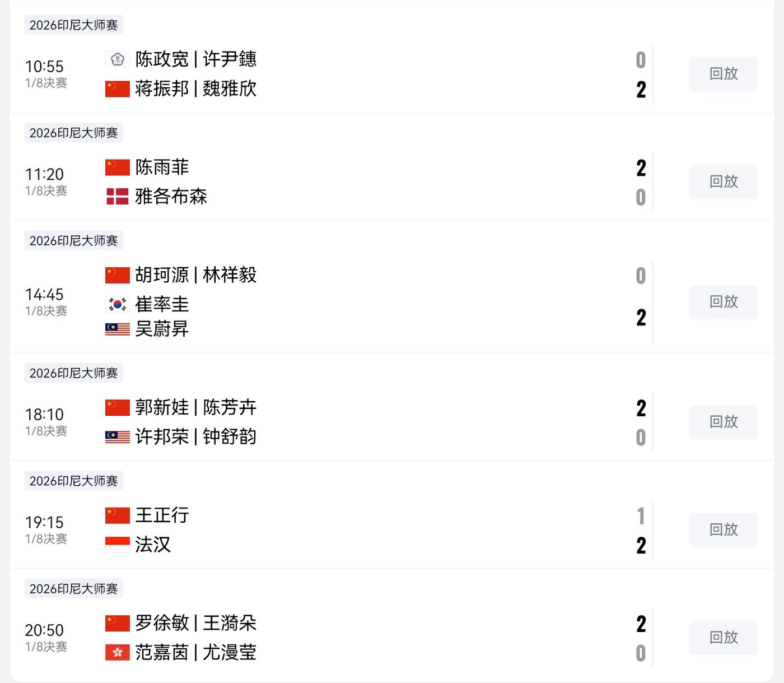Replay the 20:50 罗徐敏 match
The height and width of the screenshot is (683, 784).
point(723,638)
